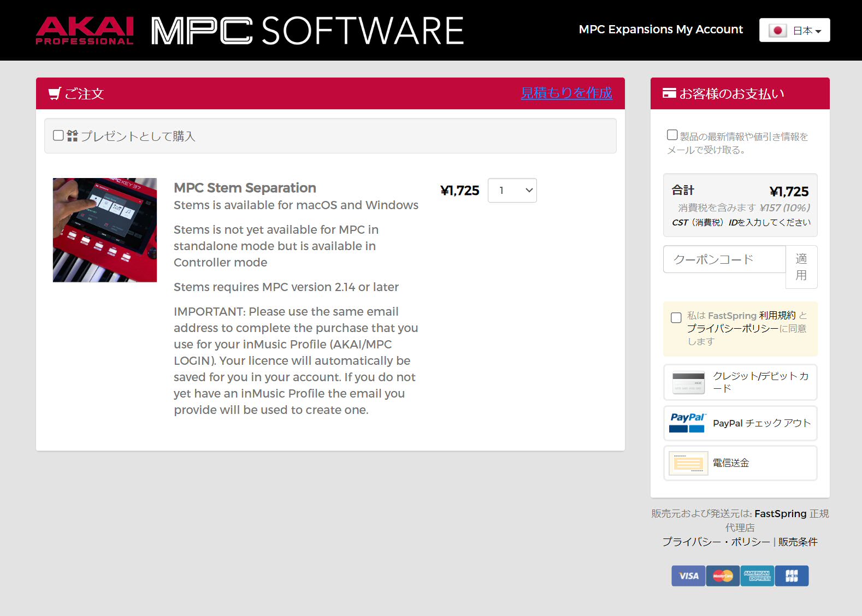Click the AKAI Professional logo

click(85, 31)
